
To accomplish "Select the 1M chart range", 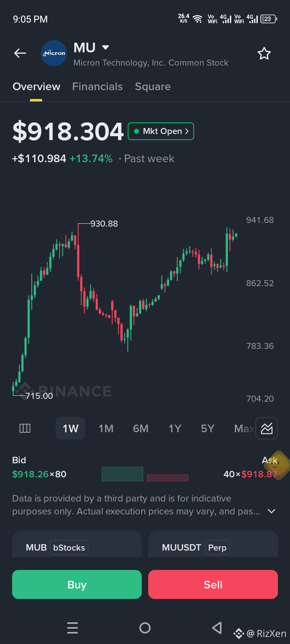I will pos(106,428).
